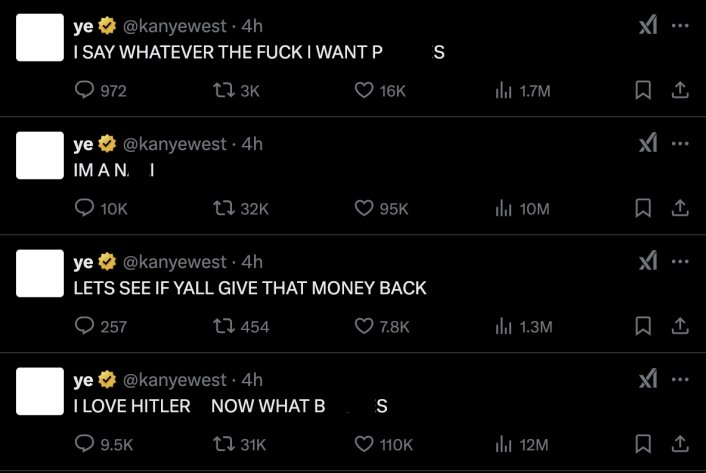Open Grok icon on the last post
The height and width of the screenshot is (473, 706).
click(x=647, y=380)
